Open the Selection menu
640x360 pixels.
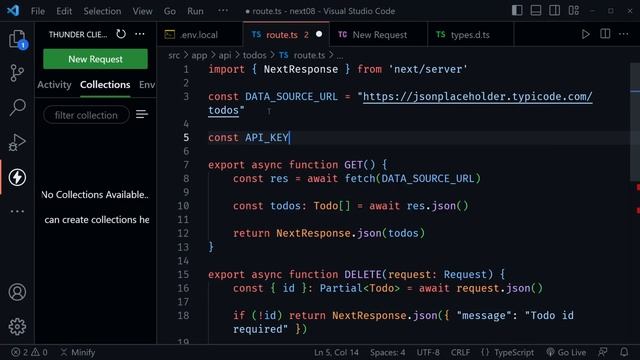(x=102, y=11)
